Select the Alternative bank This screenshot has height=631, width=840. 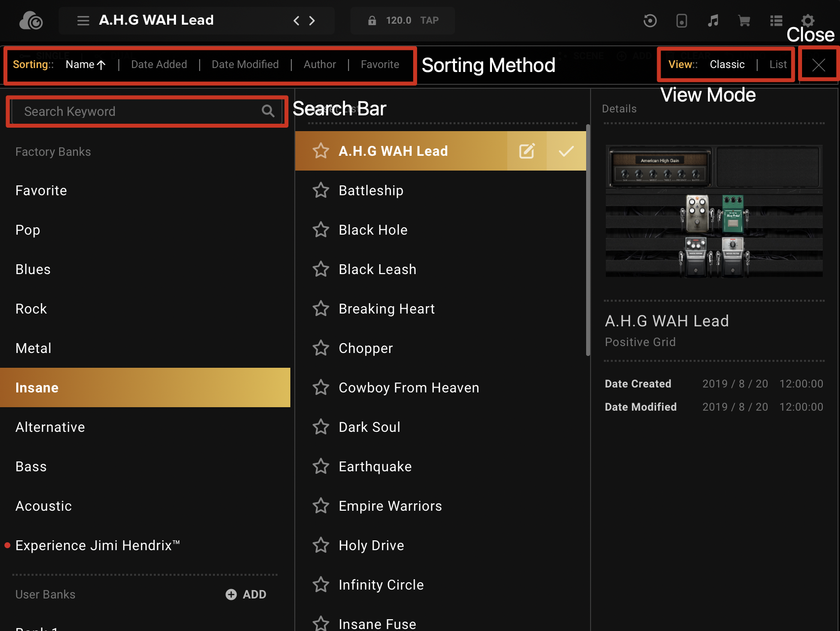click(x=145, y=427)
